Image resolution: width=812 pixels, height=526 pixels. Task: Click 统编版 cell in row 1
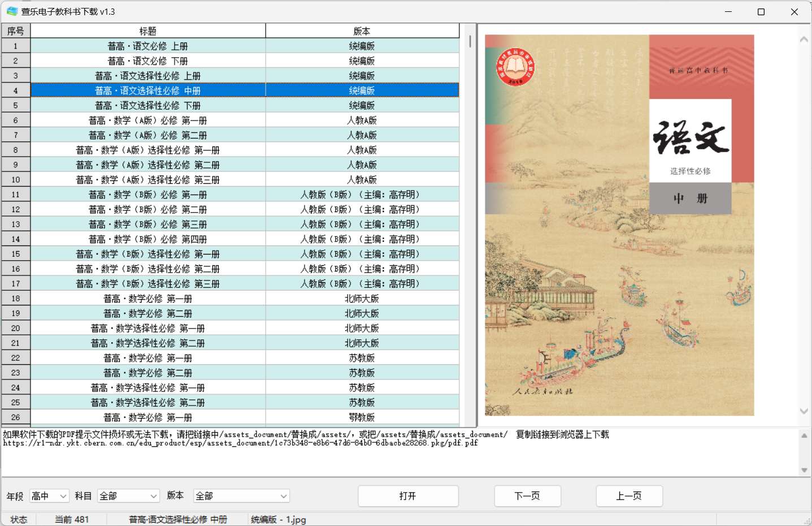click(362, 46)
